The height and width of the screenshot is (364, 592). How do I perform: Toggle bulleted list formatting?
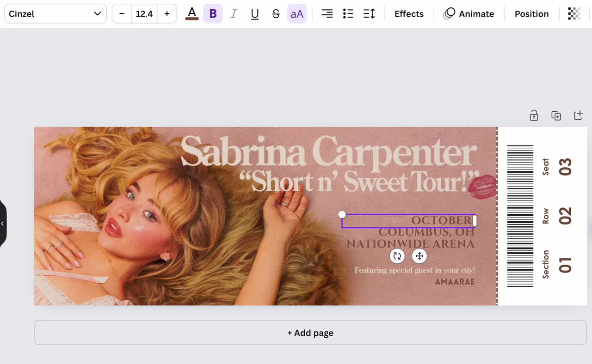coord(348,14)
